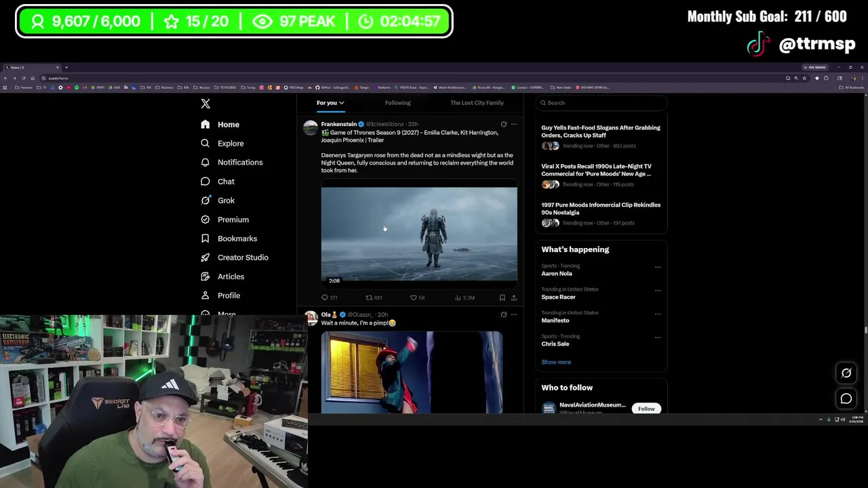
Task: Open Notifications in the sidebar
Action: tap(233, 163)
